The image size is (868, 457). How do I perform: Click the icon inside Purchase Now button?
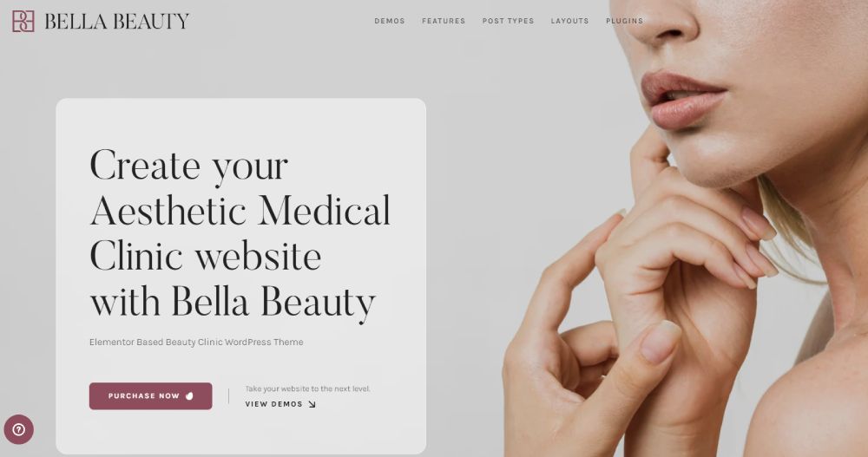point(189,396)
